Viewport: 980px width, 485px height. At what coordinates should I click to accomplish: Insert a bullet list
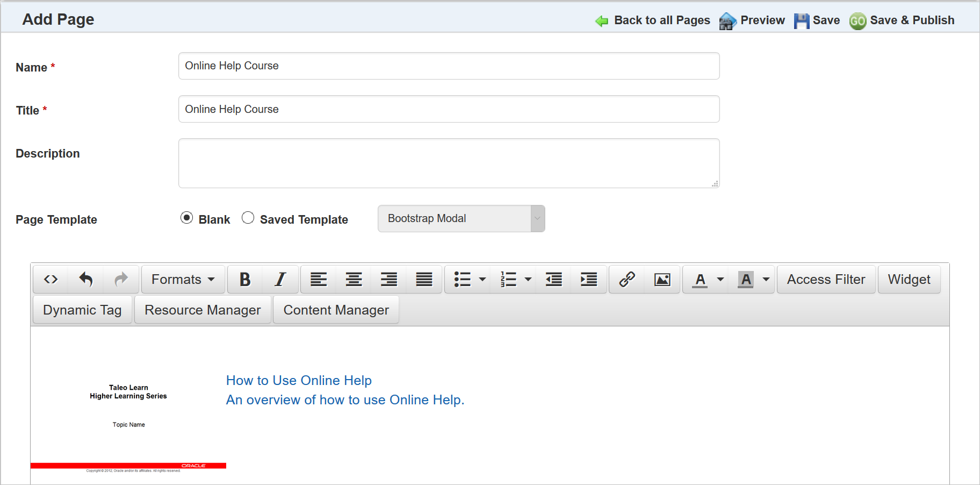tap(462, 279)
